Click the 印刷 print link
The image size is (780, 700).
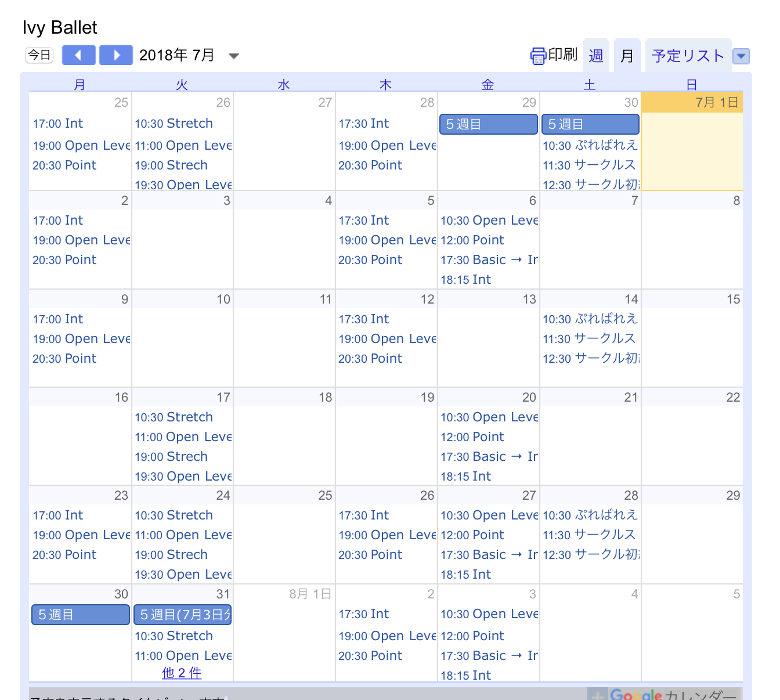tap(562, 55)
